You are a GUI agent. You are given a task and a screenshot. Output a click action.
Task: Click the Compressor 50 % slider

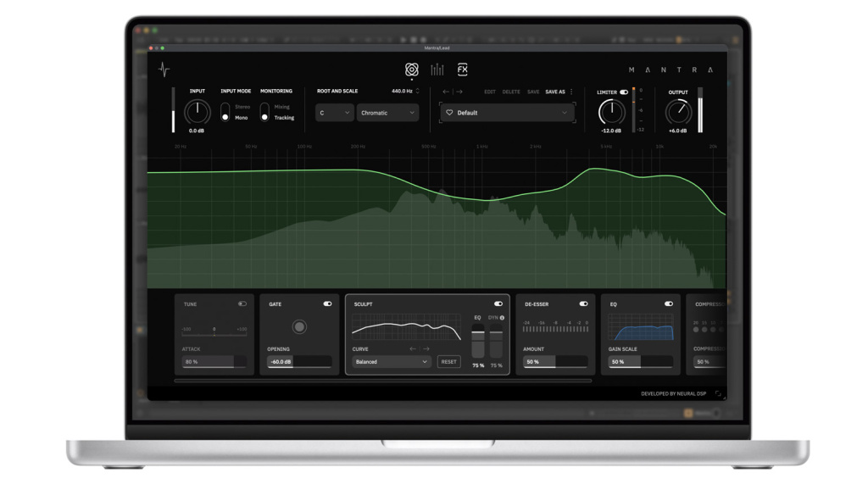709,362
